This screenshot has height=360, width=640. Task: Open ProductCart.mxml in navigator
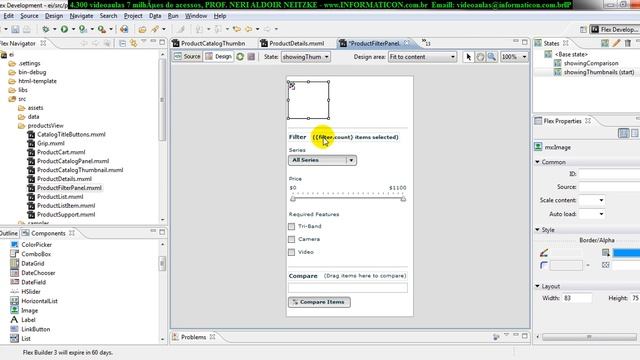tap(61, 152)
